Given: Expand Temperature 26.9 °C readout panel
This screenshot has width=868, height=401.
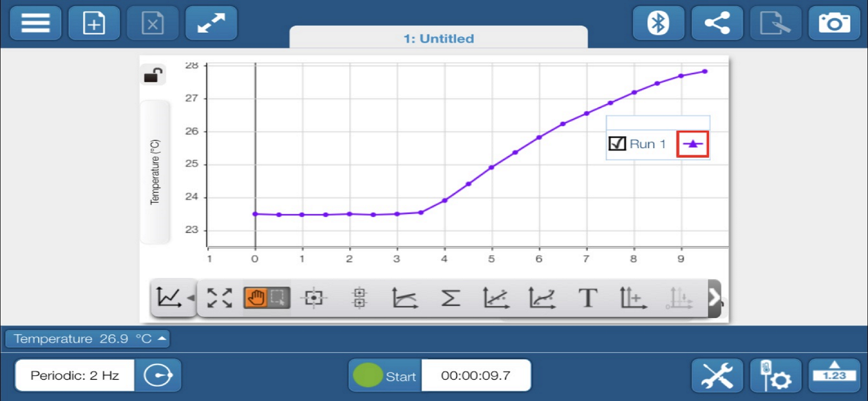Looking at the screenshot, I should [x=87, y=339].
